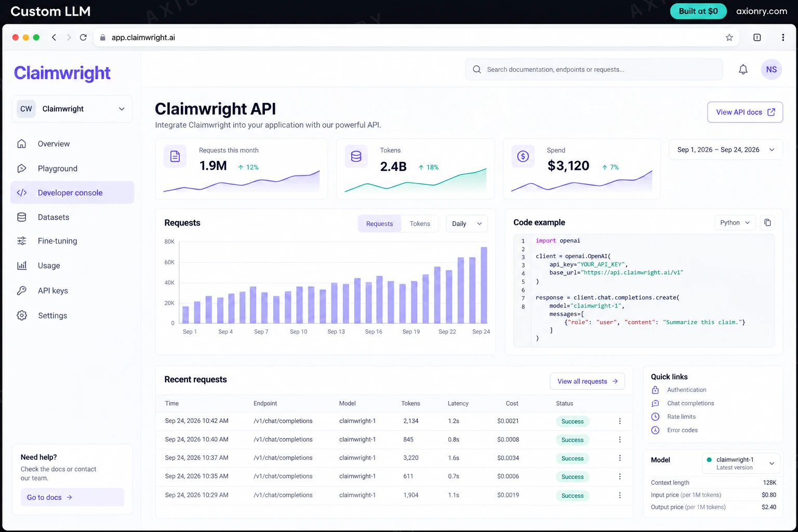Open the Sep 1 – Sep 24 date range dropdown
This screenshot has height=532, width=798.
[726, 150]
